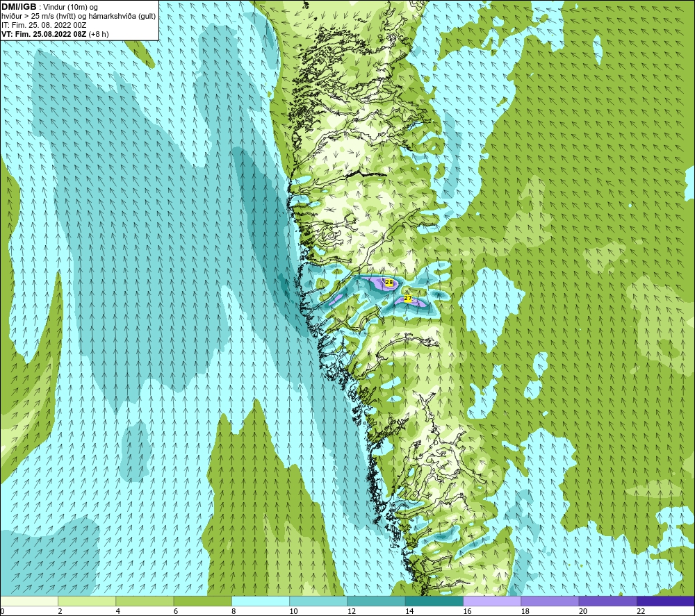Click the 12-14 m/s teal legend swatch
Screen dimensions: 695x616
point(376,601)
